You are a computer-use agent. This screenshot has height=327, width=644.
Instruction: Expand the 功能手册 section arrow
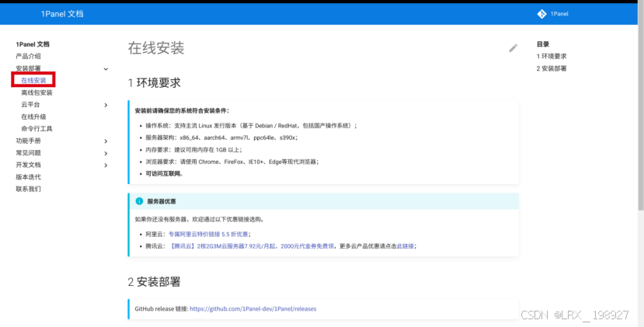[106, 141]
